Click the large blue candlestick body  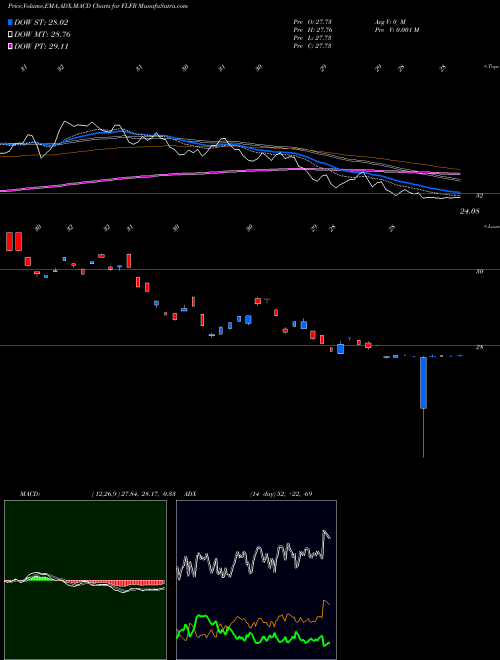(423, 383)
